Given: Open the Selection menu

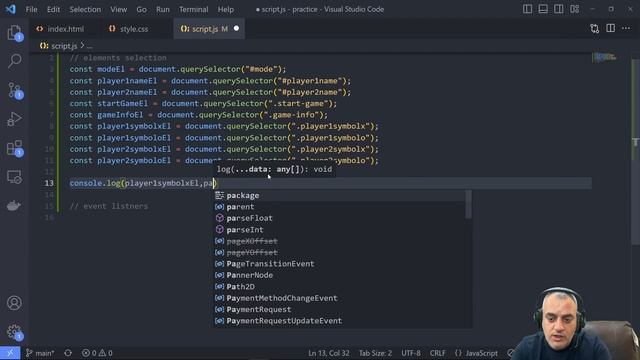Looking at the screenshot, I should pyautogui.click(x=85, y=9).
